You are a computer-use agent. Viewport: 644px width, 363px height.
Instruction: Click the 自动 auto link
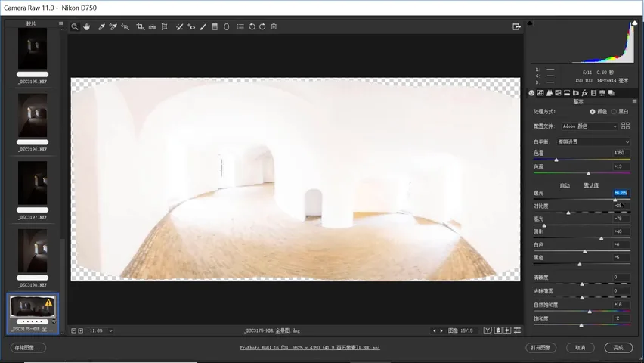[565, 185]
